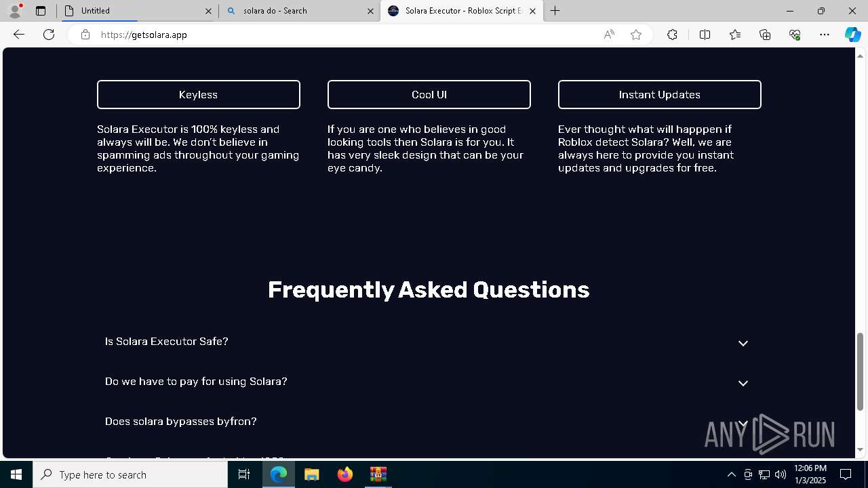Open the taskbar clock and date
Viewport: 868px width, 488px height.
pos(810,474)
